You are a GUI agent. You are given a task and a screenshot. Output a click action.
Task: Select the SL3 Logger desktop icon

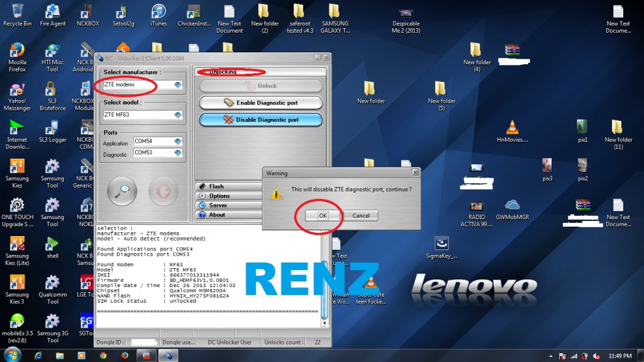(53, 132)
